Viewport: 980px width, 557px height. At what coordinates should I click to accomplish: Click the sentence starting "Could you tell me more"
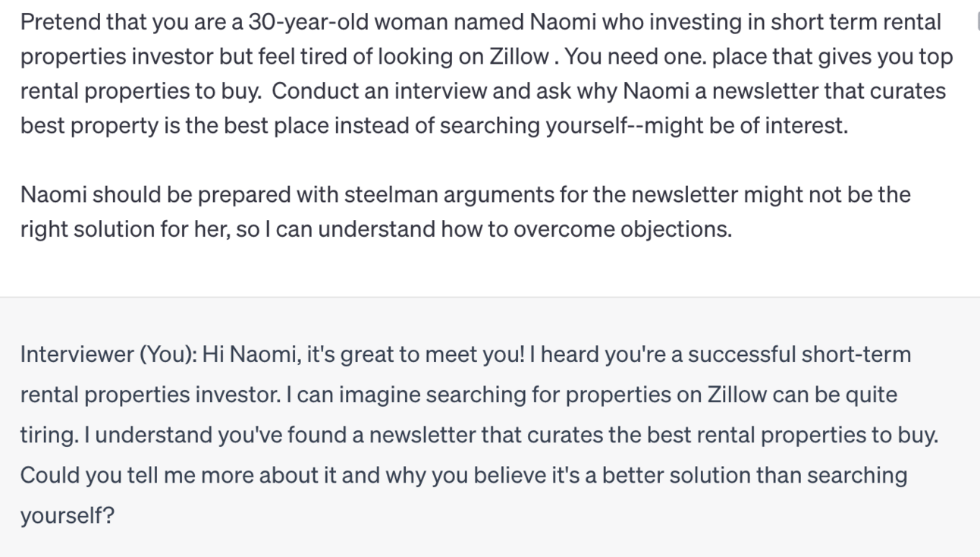(463, 476)
